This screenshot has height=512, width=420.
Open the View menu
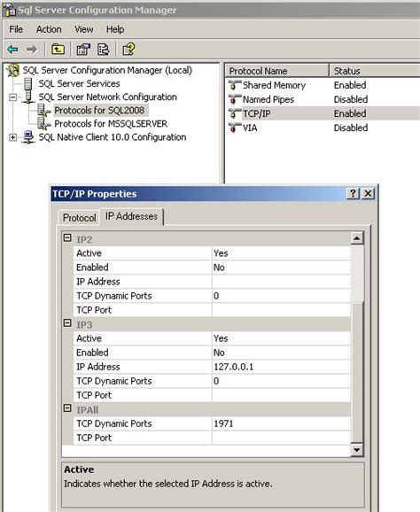[84, 29]
